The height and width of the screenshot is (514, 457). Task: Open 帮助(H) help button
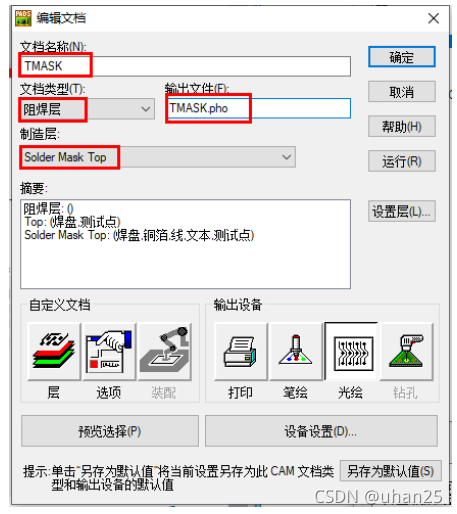[x=402, y=126]
